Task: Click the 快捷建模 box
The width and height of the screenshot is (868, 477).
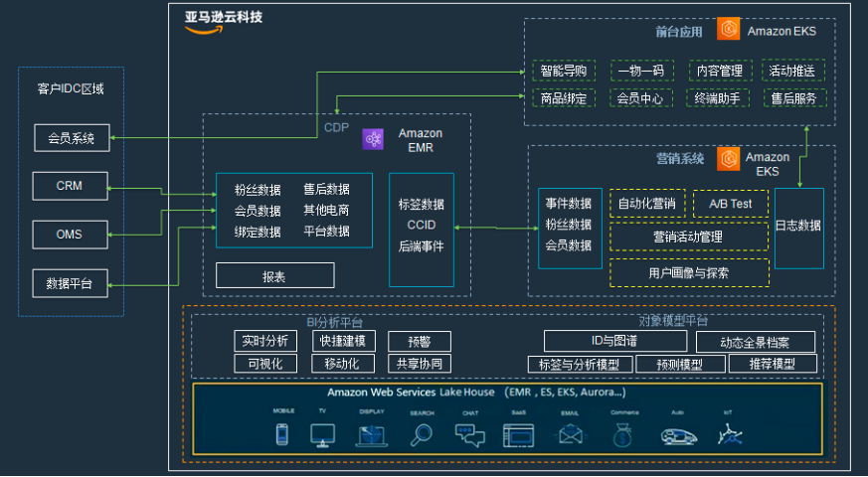Action: (x=344, y=341)
